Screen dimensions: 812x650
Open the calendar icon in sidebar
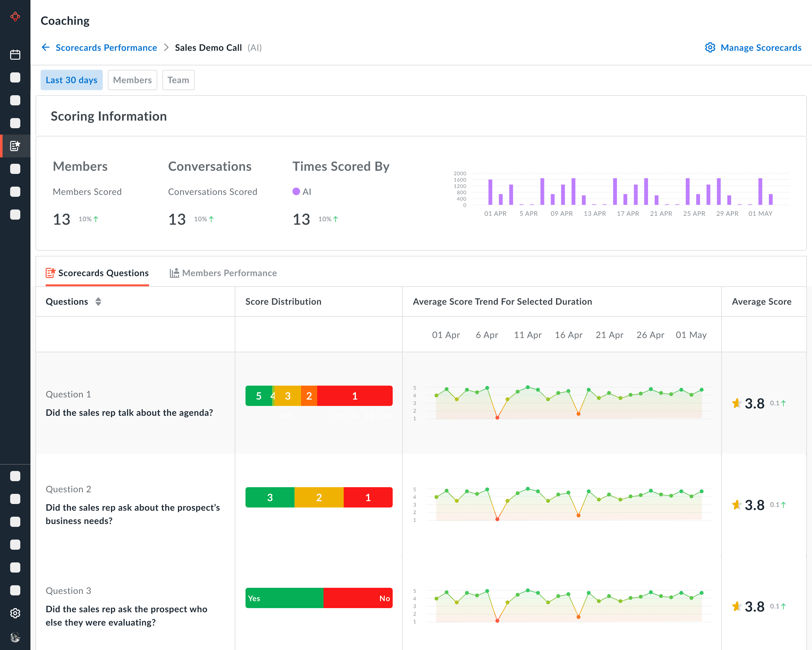point(15,55)
